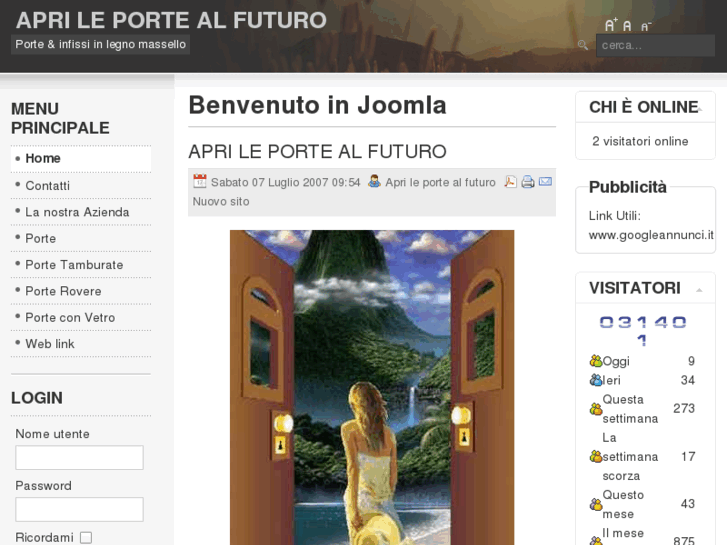Viewport: 727px width, 545px height.
Task: Collapse the Visitatori module arrow
Action: (x=699, y=290)
